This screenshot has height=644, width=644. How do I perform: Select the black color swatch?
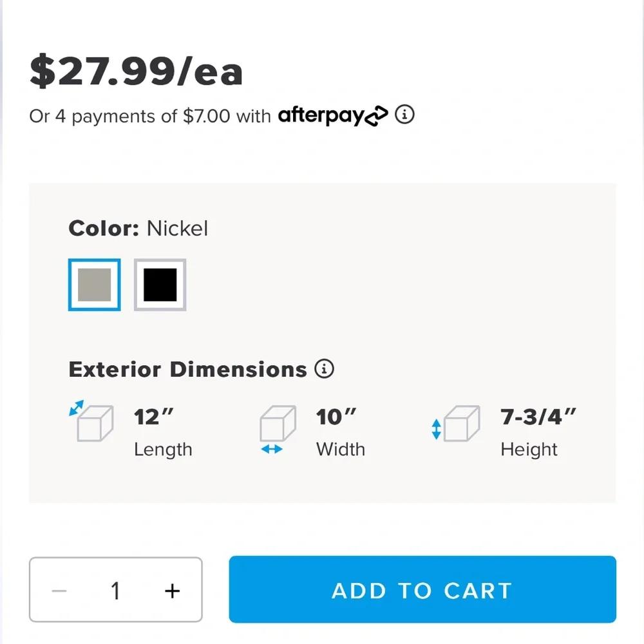pos(160,285)
